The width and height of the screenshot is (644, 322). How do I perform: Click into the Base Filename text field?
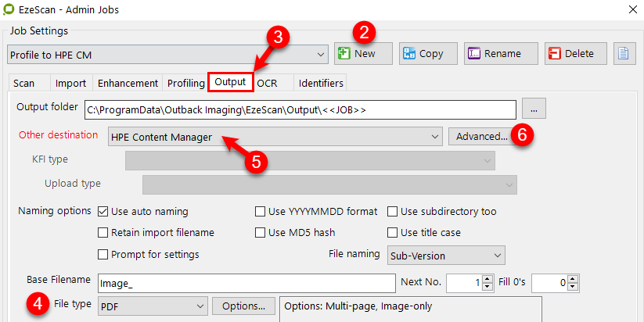coord(246,282)
